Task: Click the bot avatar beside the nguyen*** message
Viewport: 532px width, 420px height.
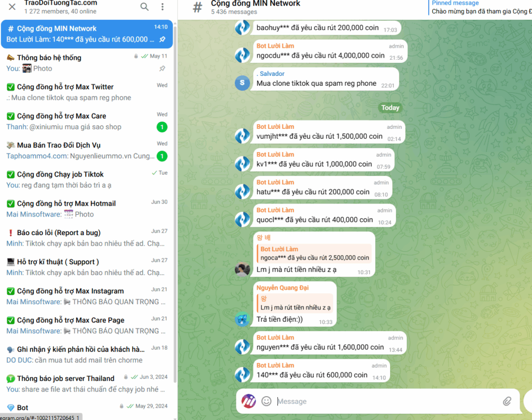Action: coord(242,347)
